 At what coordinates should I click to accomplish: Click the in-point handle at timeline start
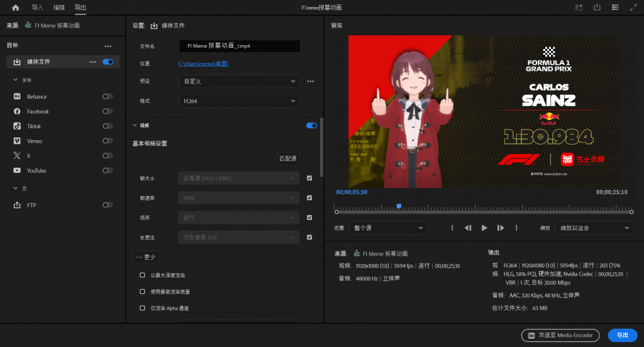(337, 212)
